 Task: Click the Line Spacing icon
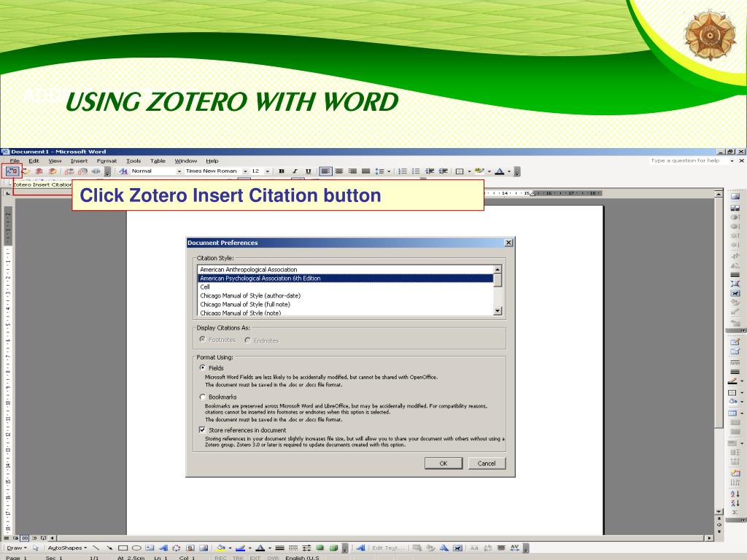click(x=379, y=171)
